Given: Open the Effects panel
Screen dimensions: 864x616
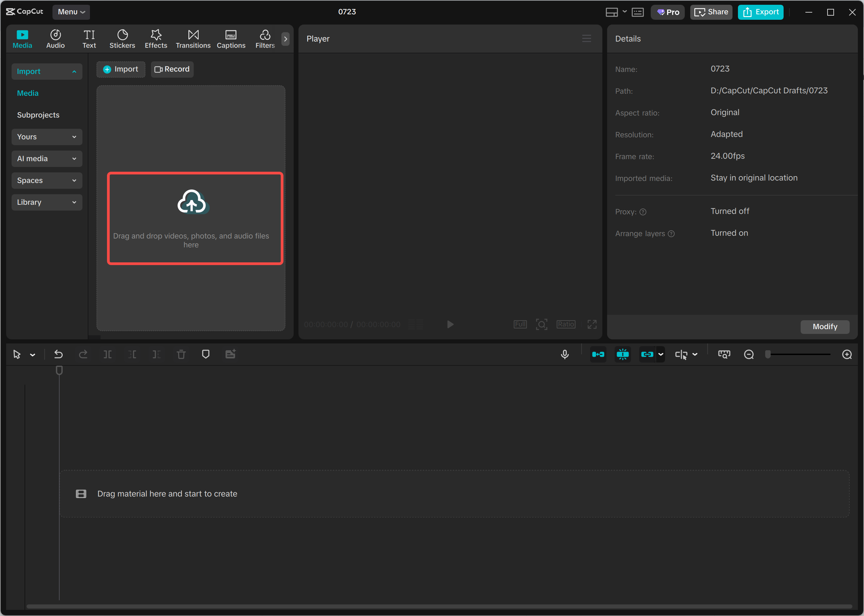Looking at the screenshot, I should pyautogui.click(x=155, y=38).
